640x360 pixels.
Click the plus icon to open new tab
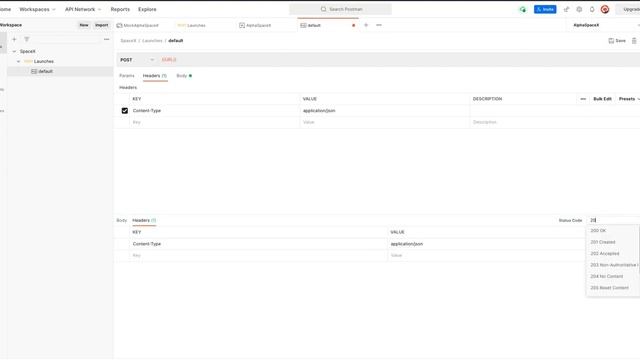(366, 25)
